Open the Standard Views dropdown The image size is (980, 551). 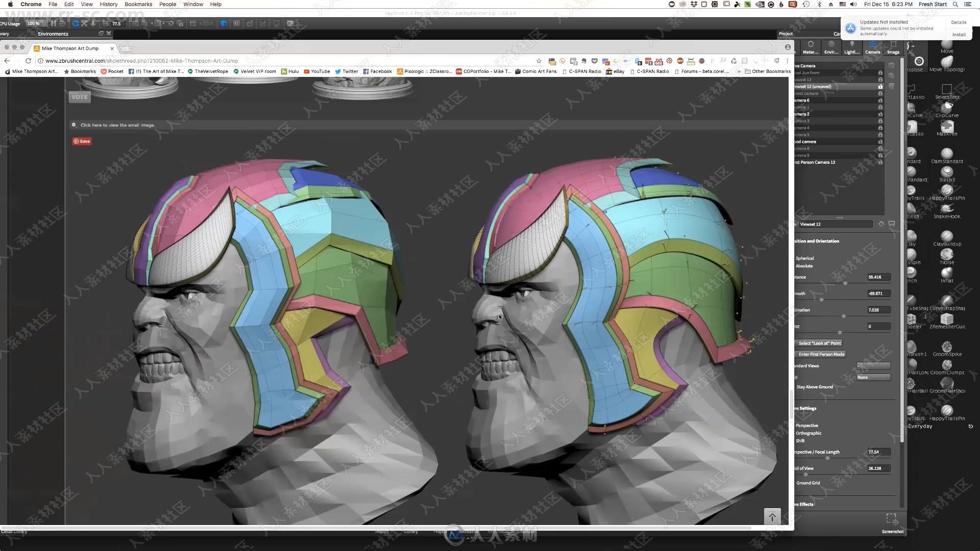pyautogui.click(x=873, y=365)
